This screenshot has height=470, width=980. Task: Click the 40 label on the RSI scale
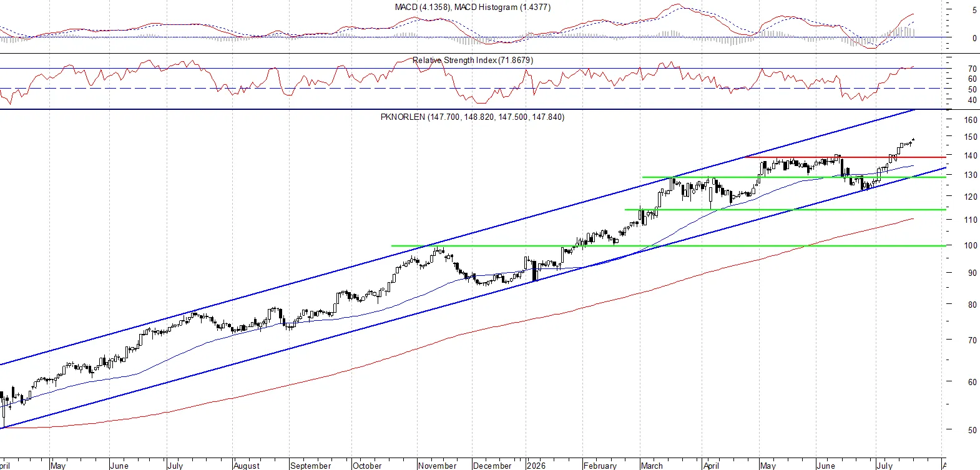(973, 100)
